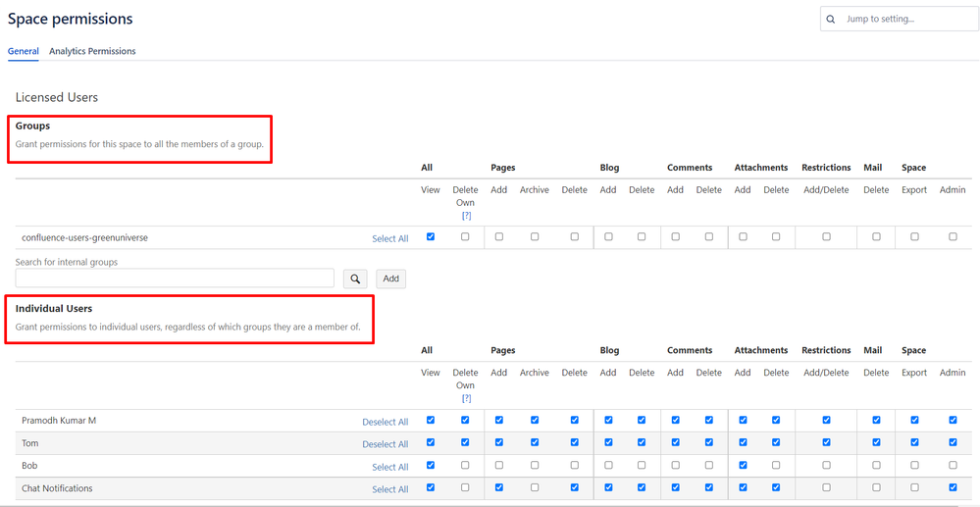Open the Delete Own [?] help link in Groups table
Viewport: 980px width, 507px height.
tap(466, 215)
